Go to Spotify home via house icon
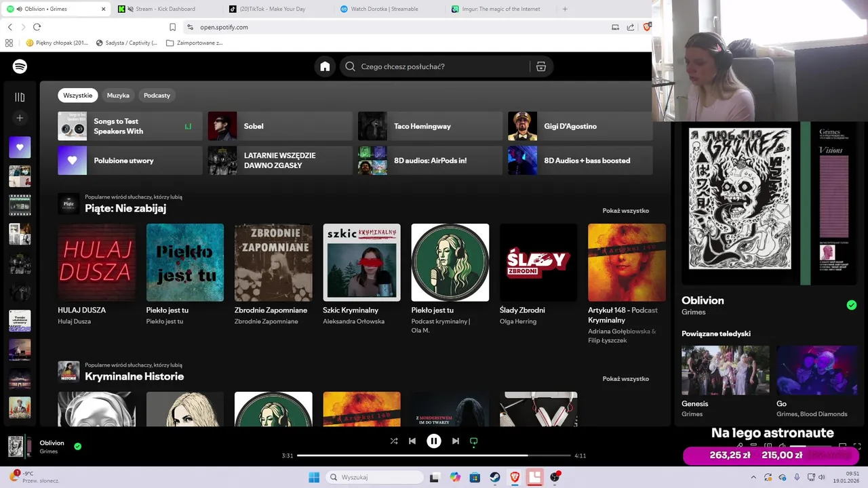This screenshot has height=488, width=868. tap(325, 66)
